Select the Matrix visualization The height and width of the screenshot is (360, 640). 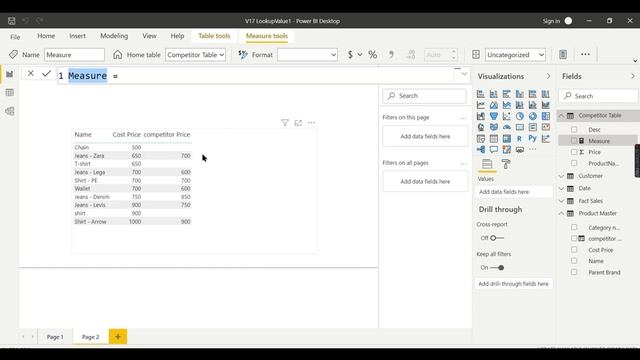pos(507,139)
